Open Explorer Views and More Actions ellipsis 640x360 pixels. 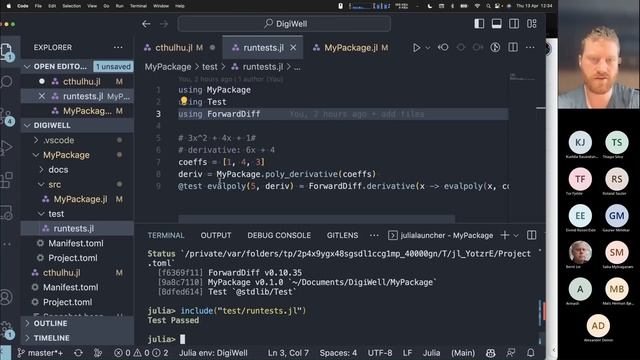coord(118,47)
